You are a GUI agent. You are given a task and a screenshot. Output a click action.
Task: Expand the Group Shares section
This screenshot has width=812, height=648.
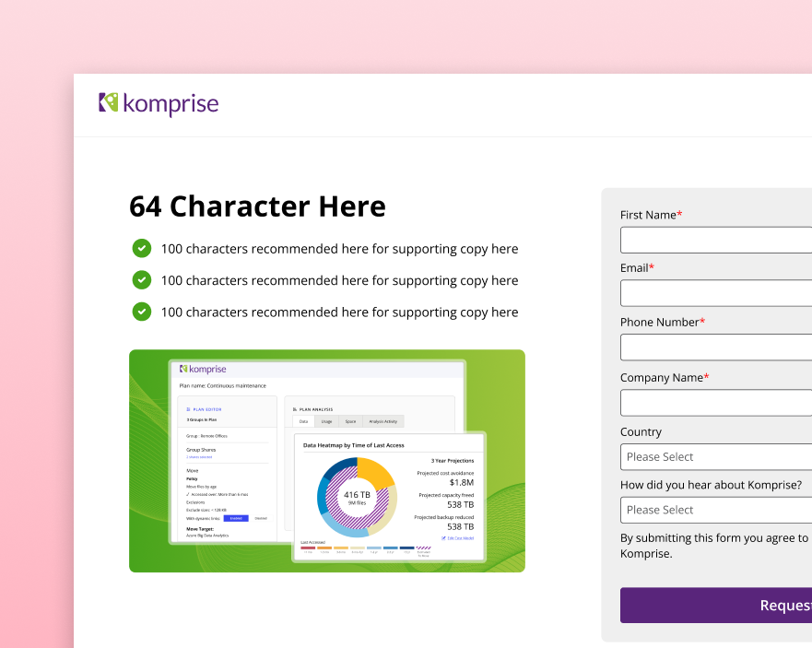coord(201,449)
